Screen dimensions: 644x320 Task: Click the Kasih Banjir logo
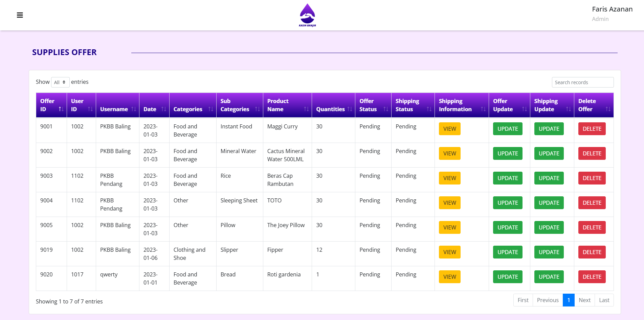(x=307, y=14)
